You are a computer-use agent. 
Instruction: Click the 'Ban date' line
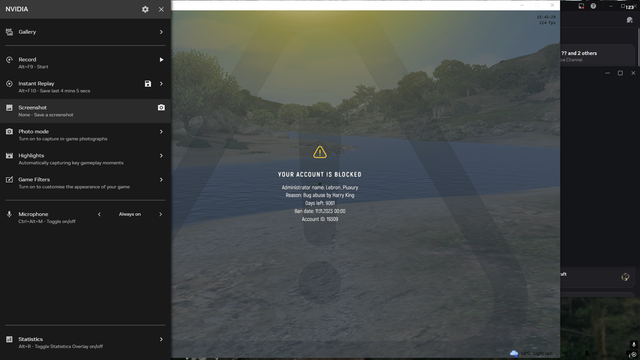320,211
